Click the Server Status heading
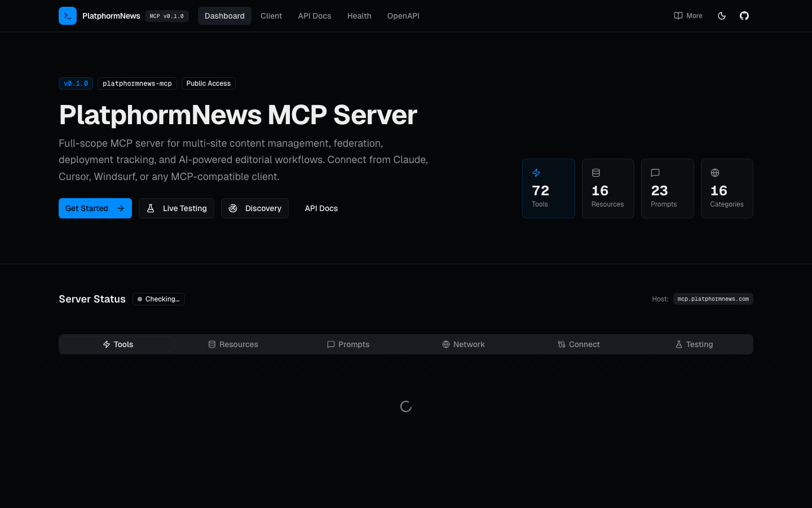The height and width of the screenshot is (508, 812). [x=92, y=299]
